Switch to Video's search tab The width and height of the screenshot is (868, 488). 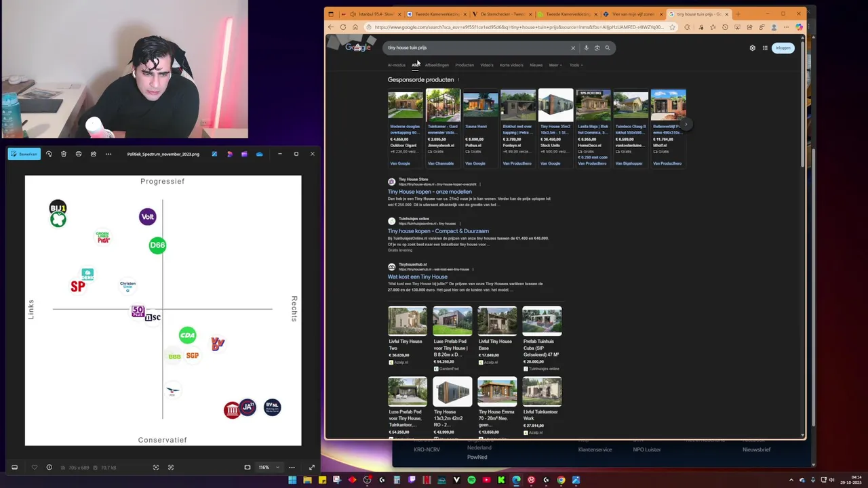pos(487,65)
